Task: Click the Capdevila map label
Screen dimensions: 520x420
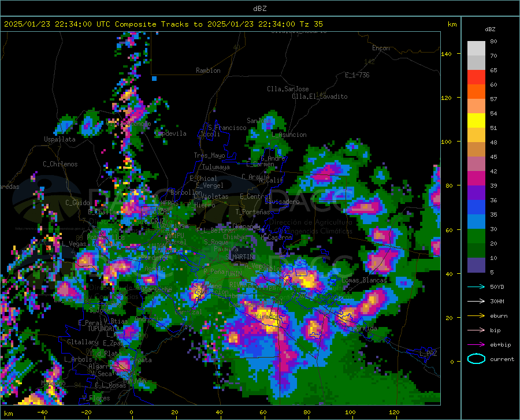Action: pos(170,133)
